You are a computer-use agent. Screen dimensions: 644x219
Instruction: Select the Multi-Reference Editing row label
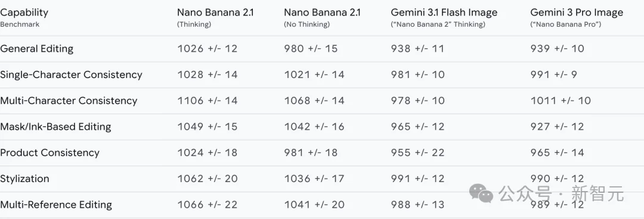click(56, 205)
